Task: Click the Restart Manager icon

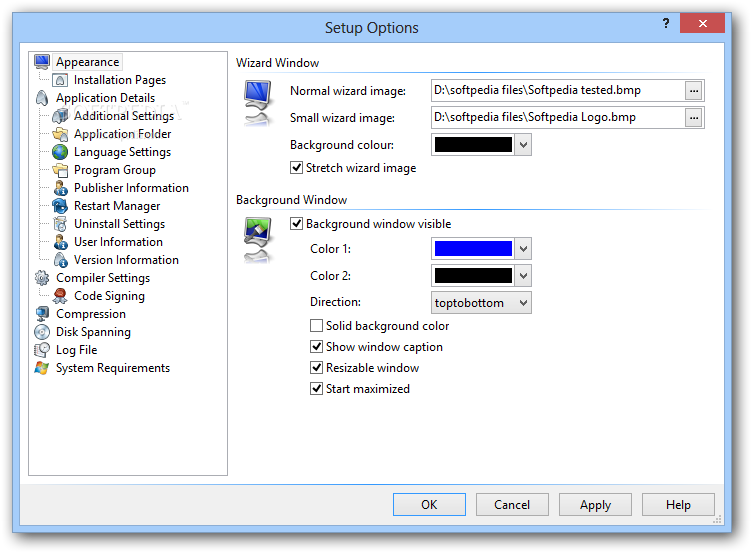Action: (x=60, y=206)
